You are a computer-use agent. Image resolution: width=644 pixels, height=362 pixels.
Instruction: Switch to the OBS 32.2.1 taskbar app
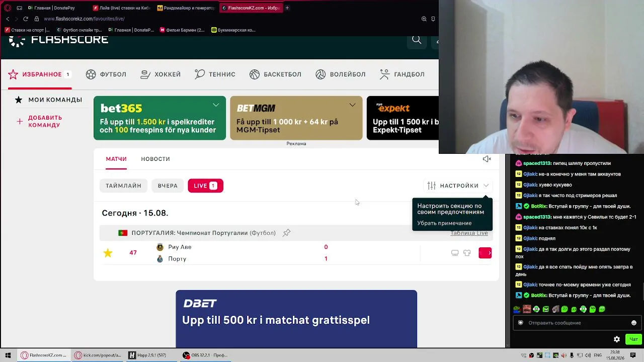(205, 355)
